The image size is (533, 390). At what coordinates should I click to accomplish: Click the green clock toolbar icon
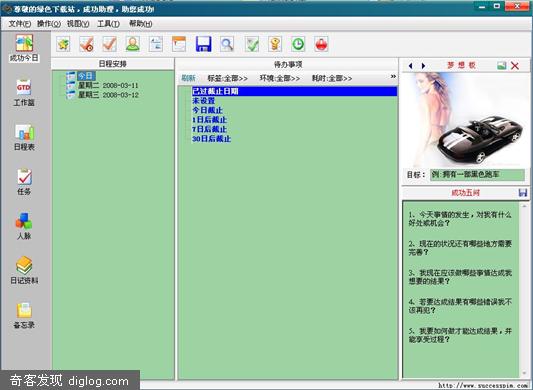(298, 44)
